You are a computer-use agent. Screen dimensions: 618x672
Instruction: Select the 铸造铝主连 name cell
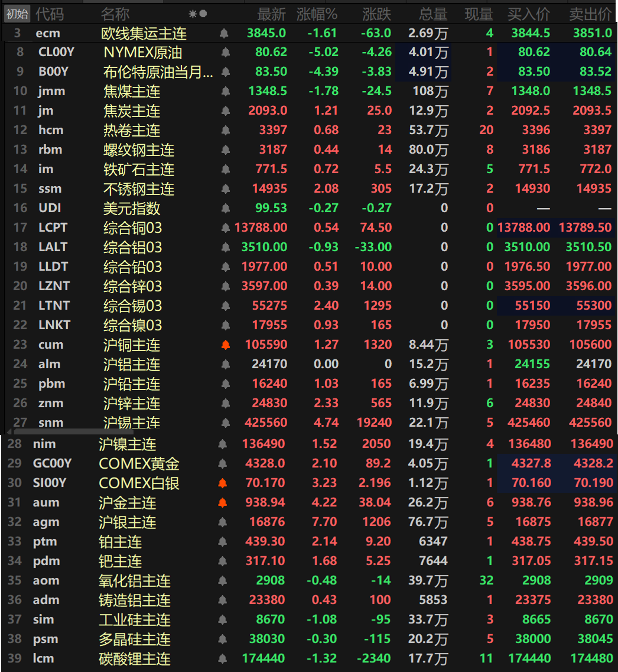(135, 600)
